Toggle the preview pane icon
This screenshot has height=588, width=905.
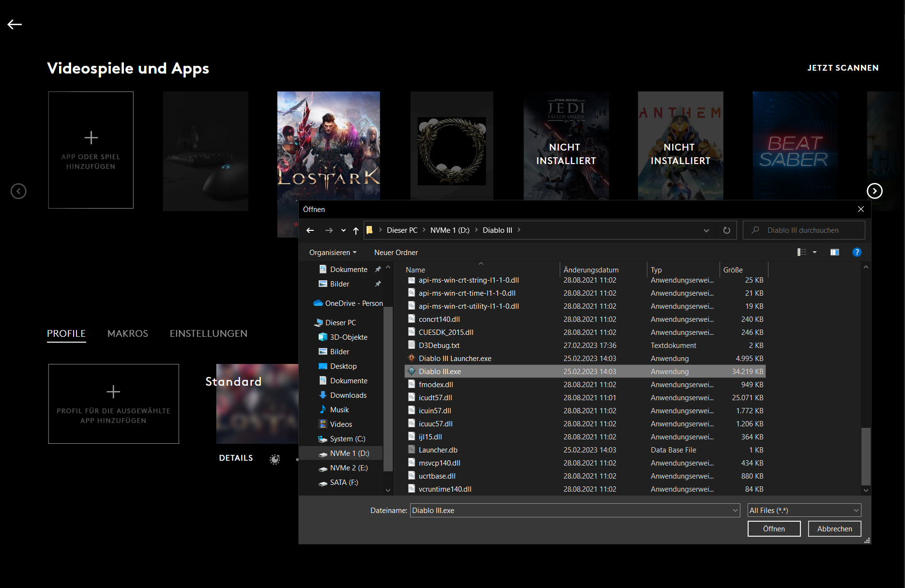coord(835,252)
